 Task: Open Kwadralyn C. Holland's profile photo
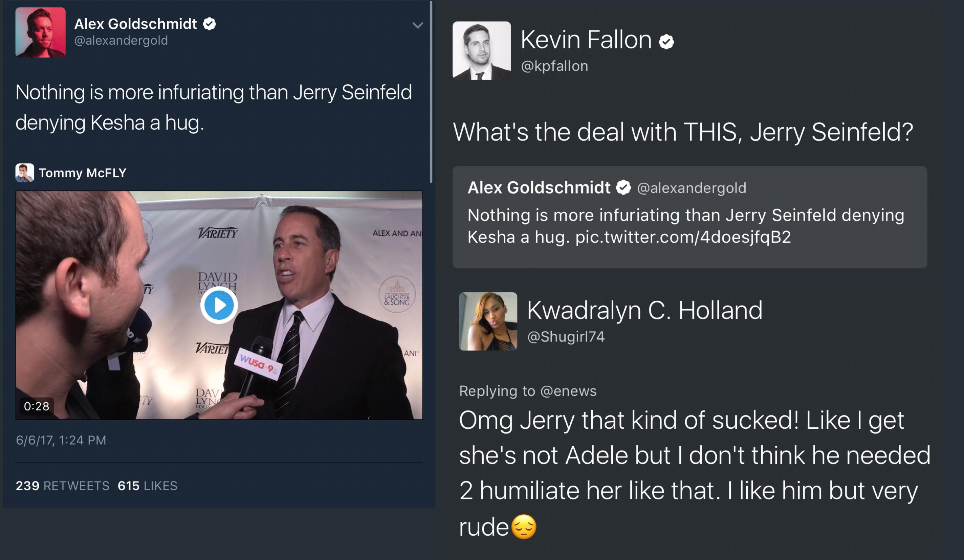click(x=488, y=321)
